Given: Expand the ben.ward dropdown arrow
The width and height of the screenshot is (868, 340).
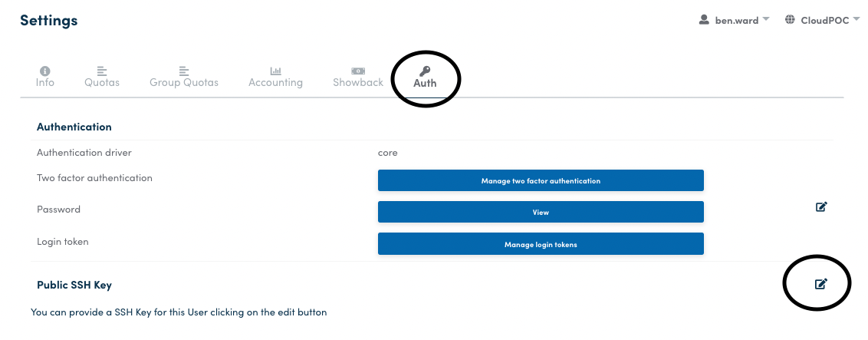Looking at the screenshot, I should click(x=765, y=20).
